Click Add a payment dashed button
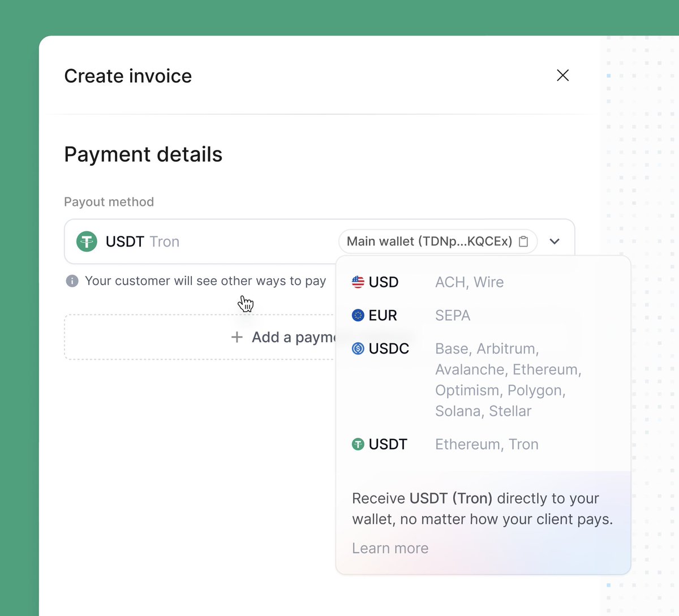Viewport: 679px width, 616px height. pyautogui.click(x=201, y=337)
